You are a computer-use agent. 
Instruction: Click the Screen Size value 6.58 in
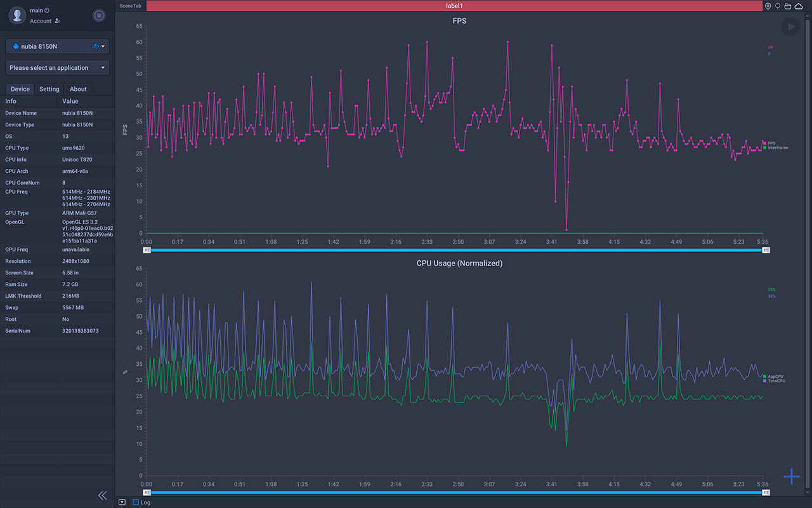(70, 272)
